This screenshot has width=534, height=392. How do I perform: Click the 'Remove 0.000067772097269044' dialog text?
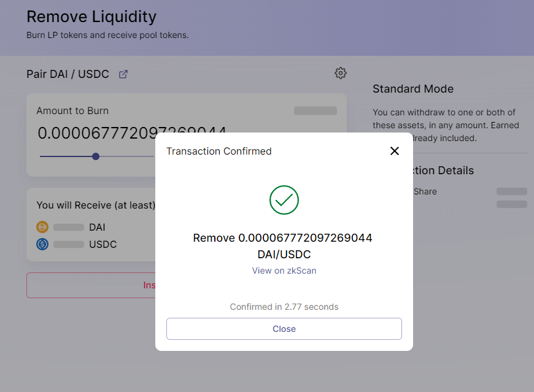click(283, 238)
